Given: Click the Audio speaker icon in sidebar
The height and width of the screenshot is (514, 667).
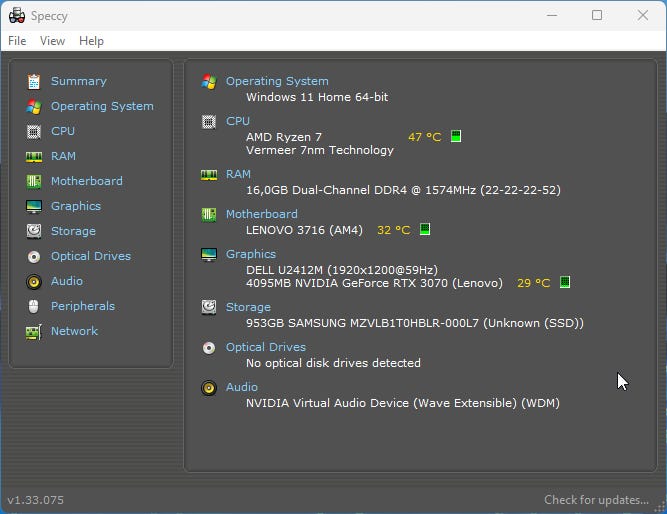Looking at the screenshot, I should [34, 281].
